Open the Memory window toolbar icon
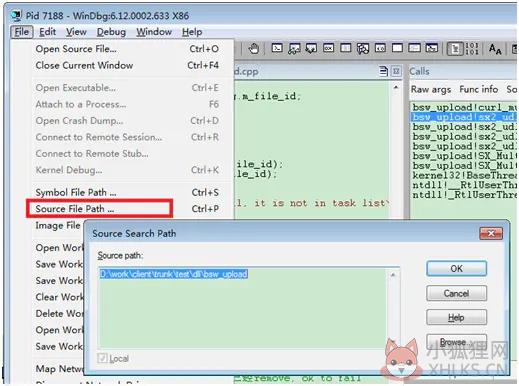The image size is (519, 386). click(x=346, y=49)
